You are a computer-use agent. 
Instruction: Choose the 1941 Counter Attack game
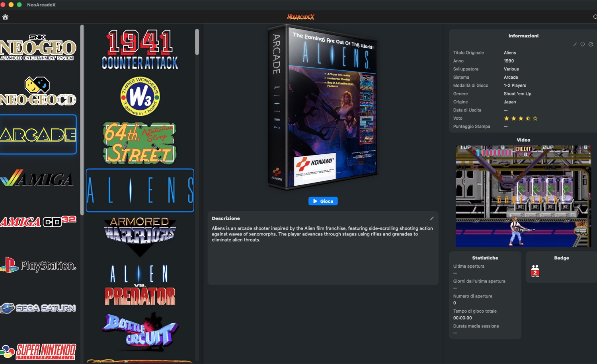tap(140, 50)
